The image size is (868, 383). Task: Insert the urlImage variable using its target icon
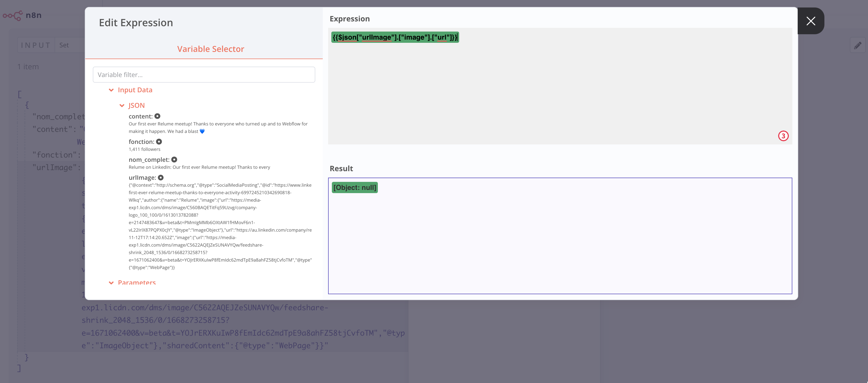pos(161,177)
